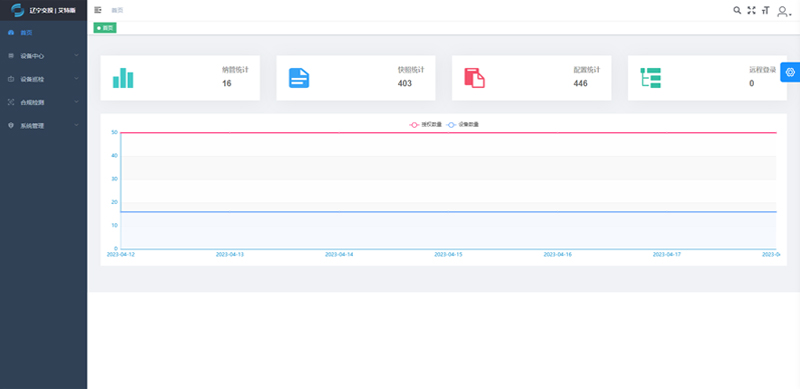800x389 pixels.
Task: Open the search magnifier icon
Action: (737, 10)
